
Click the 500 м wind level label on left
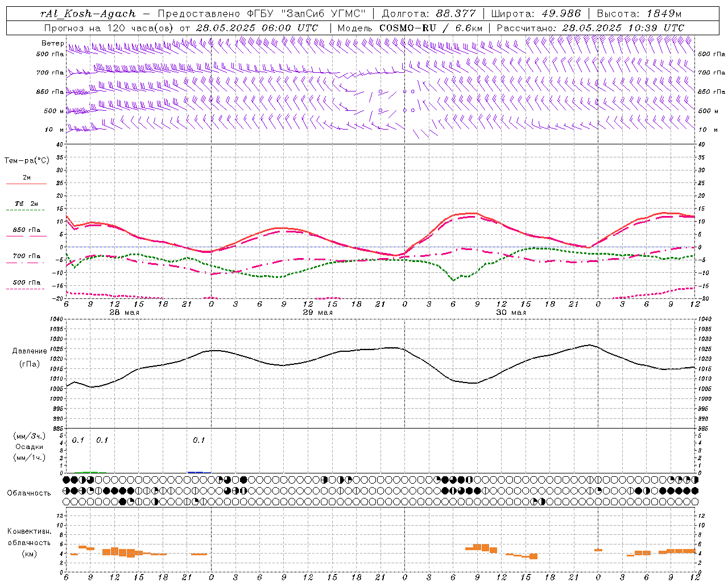[x=54, y=111]
